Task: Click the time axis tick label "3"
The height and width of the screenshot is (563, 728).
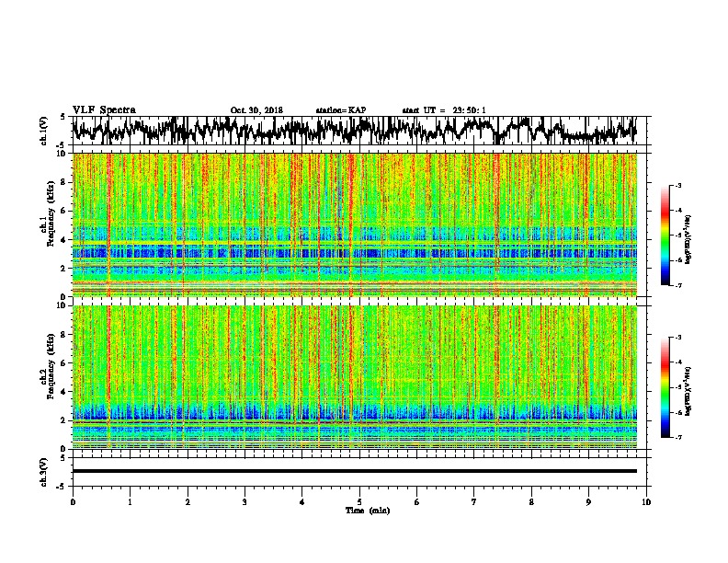Action: click(x=245, y=502)
